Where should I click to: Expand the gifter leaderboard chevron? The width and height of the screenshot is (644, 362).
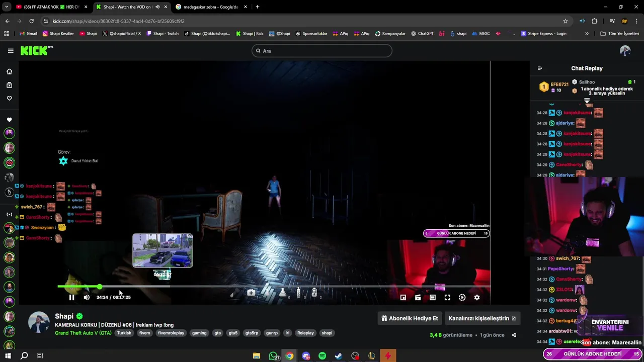point(587,101)
